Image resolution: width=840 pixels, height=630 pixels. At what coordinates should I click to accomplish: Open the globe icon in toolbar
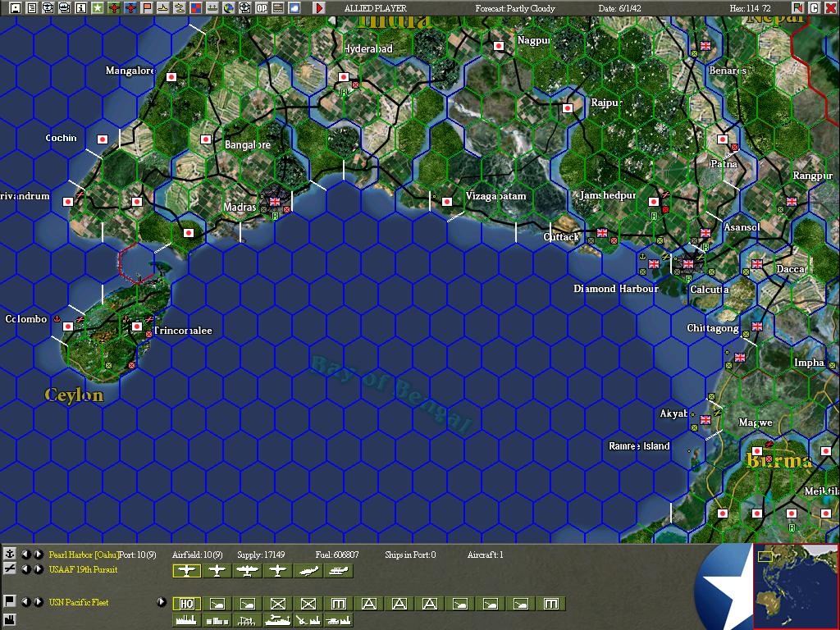pos(229,7)
